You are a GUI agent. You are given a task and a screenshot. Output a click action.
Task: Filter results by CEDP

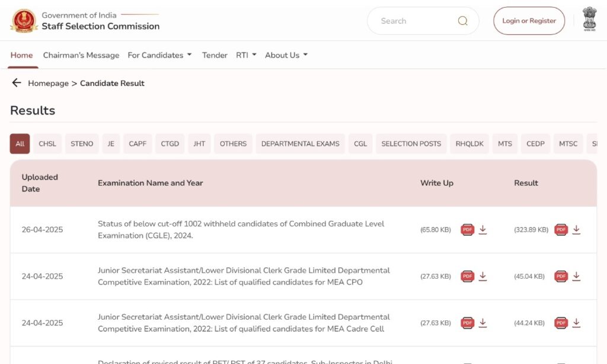[535, 143]
